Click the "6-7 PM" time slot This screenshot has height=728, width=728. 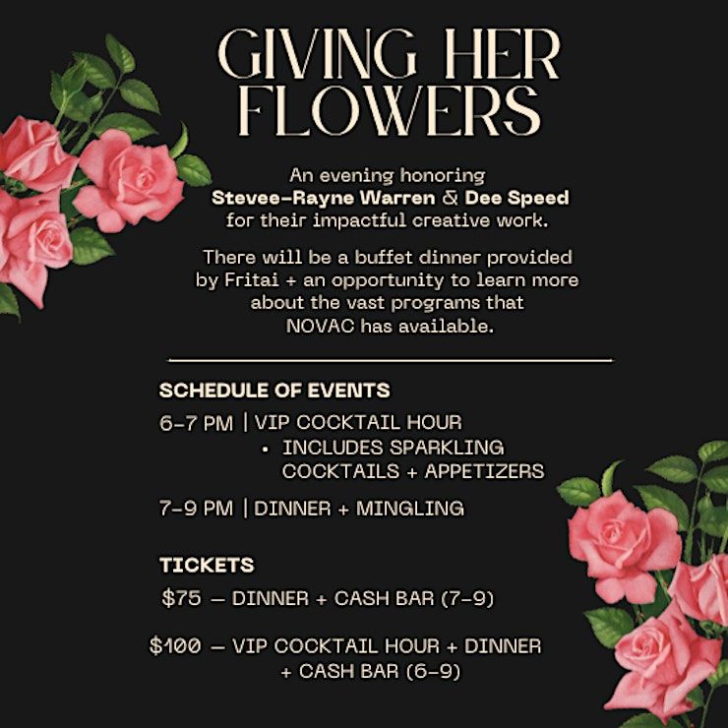[x=197, y=423]
